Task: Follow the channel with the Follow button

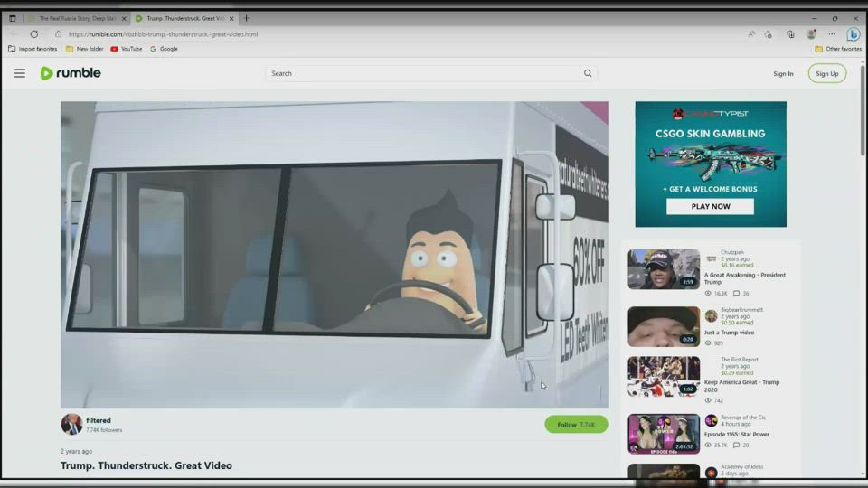Action: coord(576,424)
